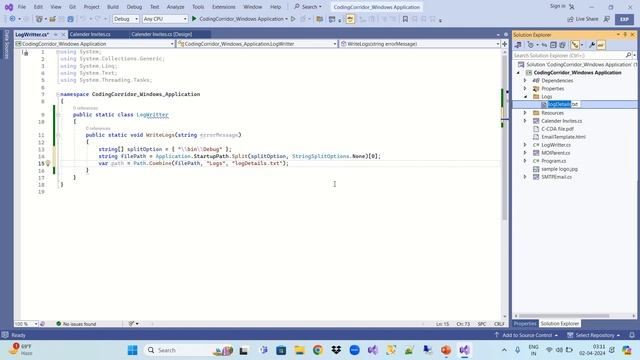The height and width of the screenshot is (360, 640).
Task: Open the Debug menu
Action: (134, 7)
